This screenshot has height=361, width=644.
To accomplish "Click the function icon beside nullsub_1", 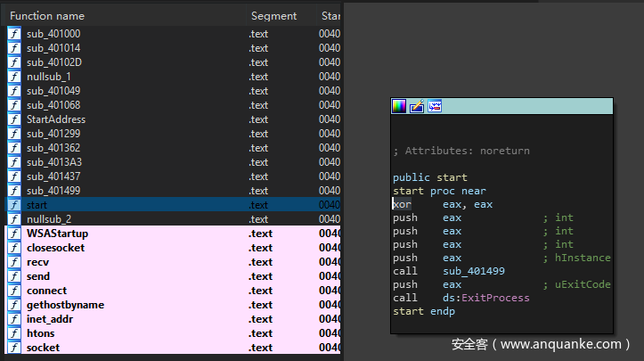I will pos(15,77).
